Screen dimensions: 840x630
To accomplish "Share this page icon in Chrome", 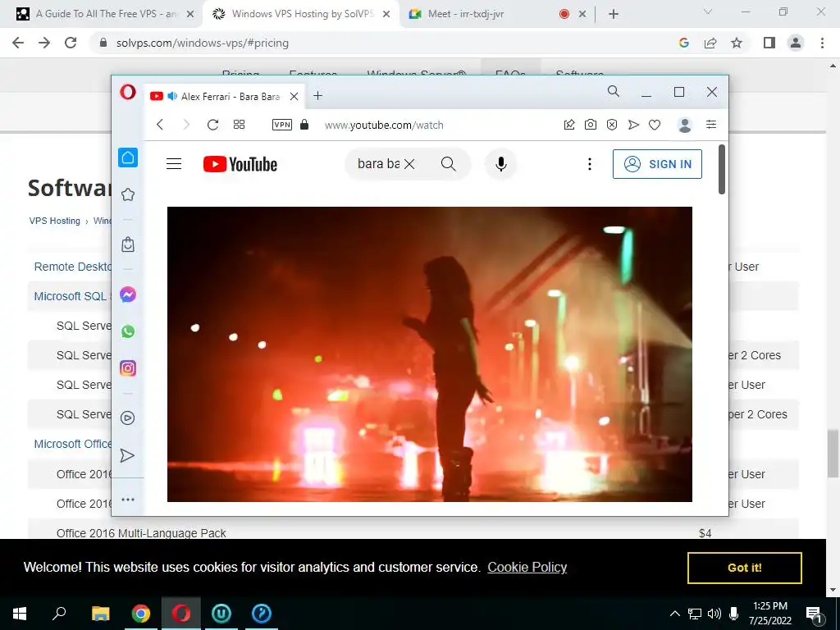I will point(710,43).
